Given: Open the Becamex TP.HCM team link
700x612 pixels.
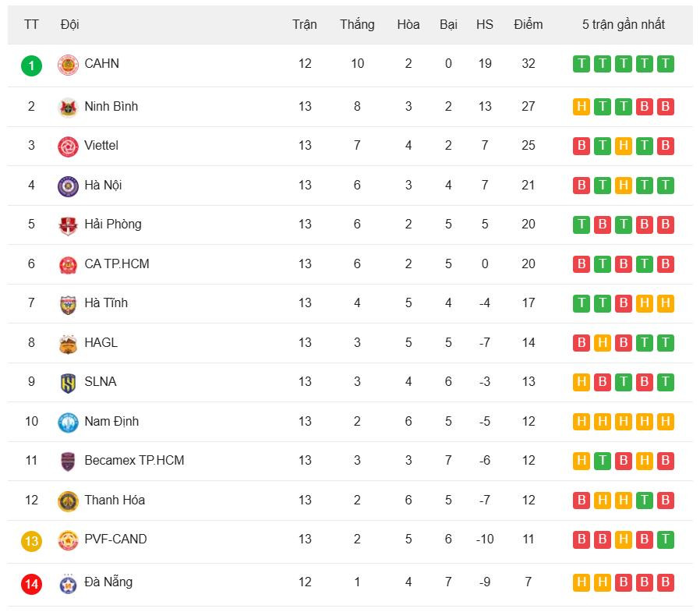Looking at the screenshot, I should [134, 460].
